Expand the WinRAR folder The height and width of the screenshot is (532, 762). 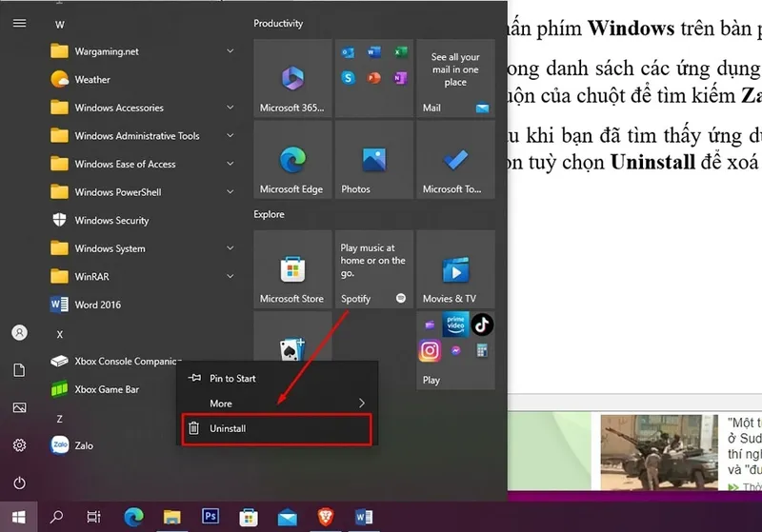click(231, 276)
